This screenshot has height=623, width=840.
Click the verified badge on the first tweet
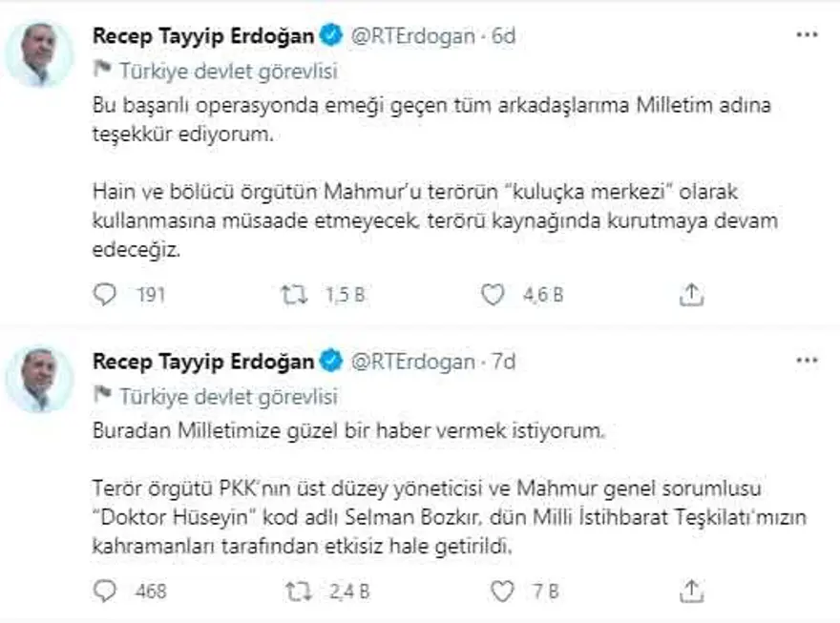[330, 36]
